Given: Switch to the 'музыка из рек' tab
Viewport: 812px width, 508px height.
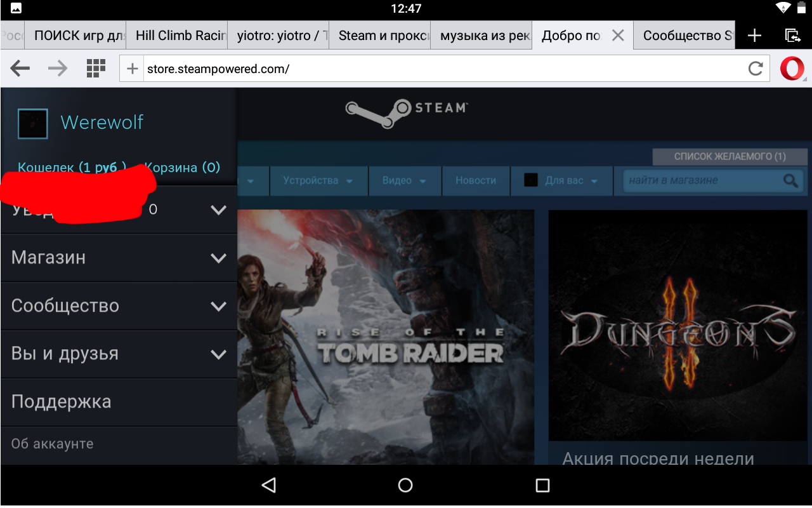Looking at the screenshot, I should [x=481, y=36].
